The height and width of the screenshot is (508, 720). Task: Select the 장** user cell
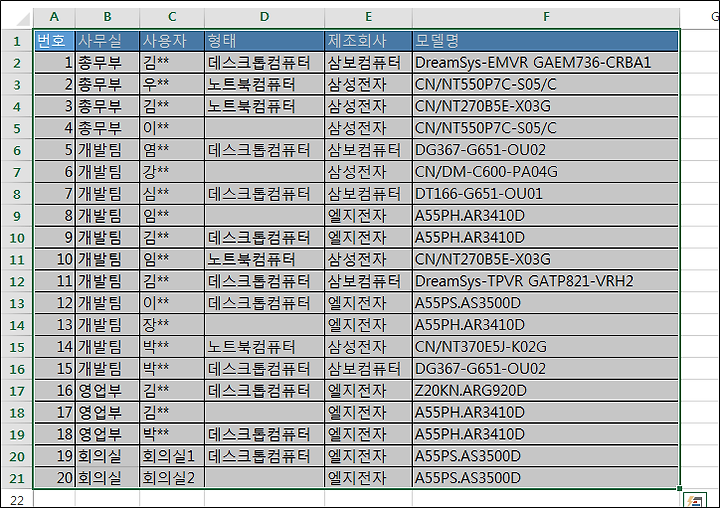click(172, 325)
